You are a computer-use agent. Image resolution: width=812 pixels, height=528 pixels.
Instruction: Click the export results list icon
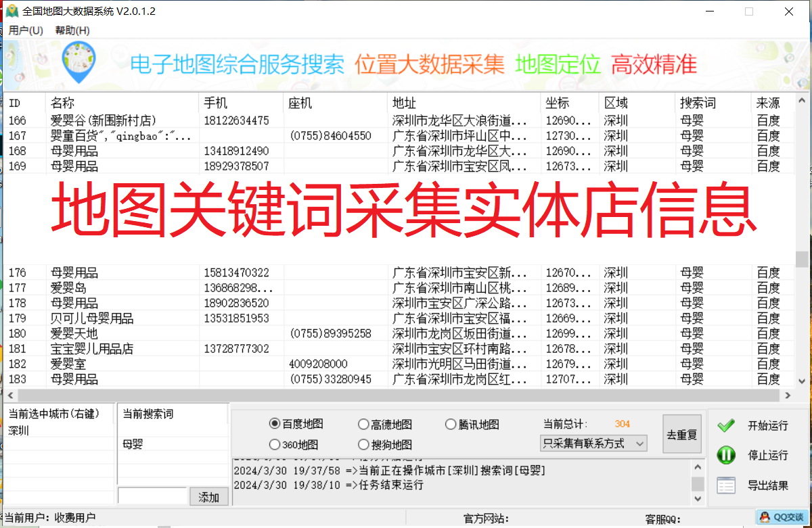(726, 485)
